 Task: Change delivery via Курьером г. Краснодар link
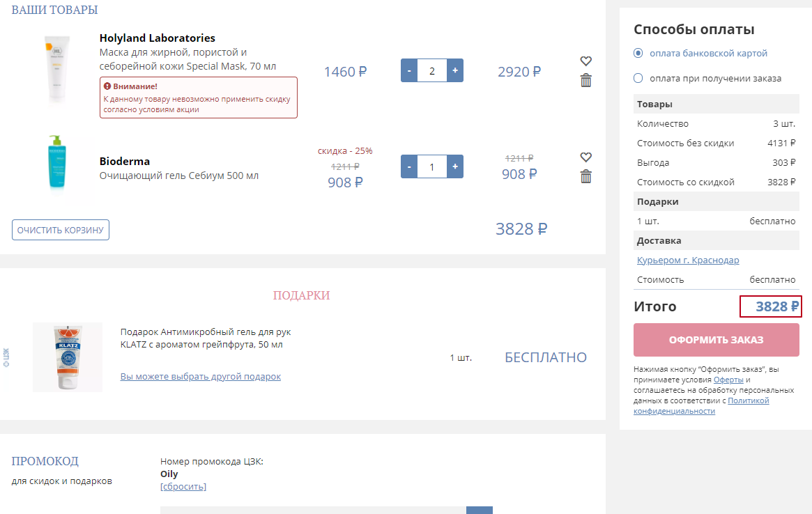[688, 260]
